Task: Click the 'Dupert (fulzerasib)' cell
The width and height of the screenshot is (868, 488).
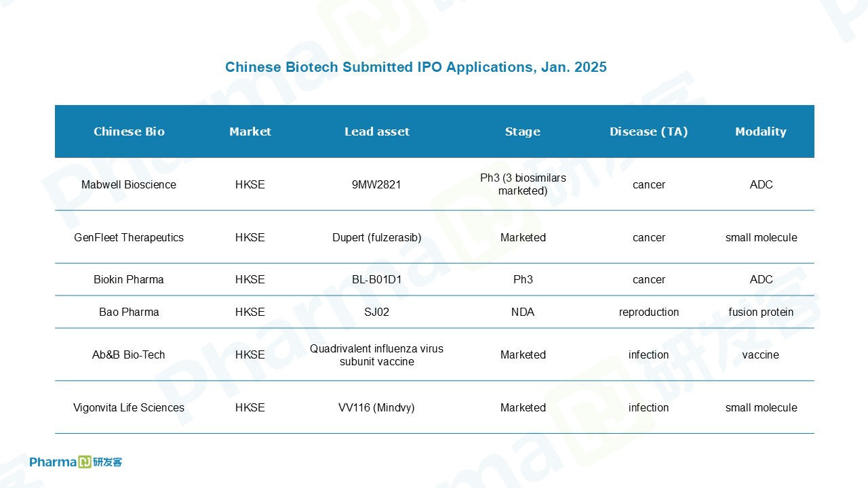Action: (x=377, y=237)
